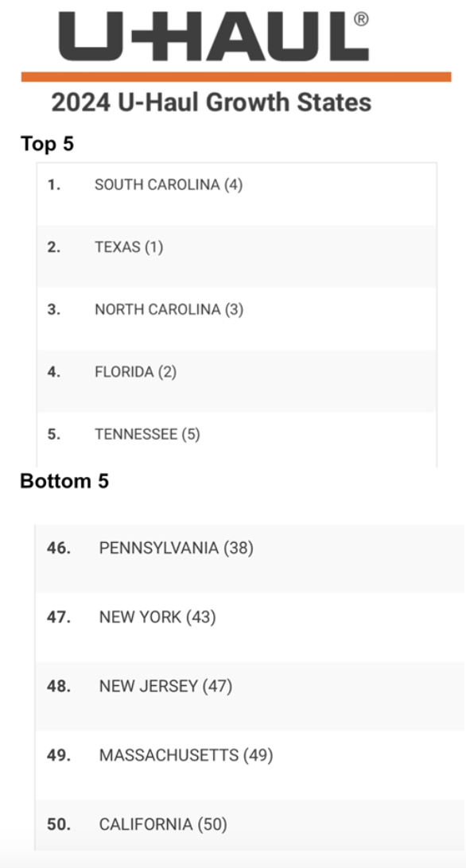Image resolution: width=466 pixels, height=868 pixels.
Task: Select the Pennsylvania (38) row
Action: point(250,559)
